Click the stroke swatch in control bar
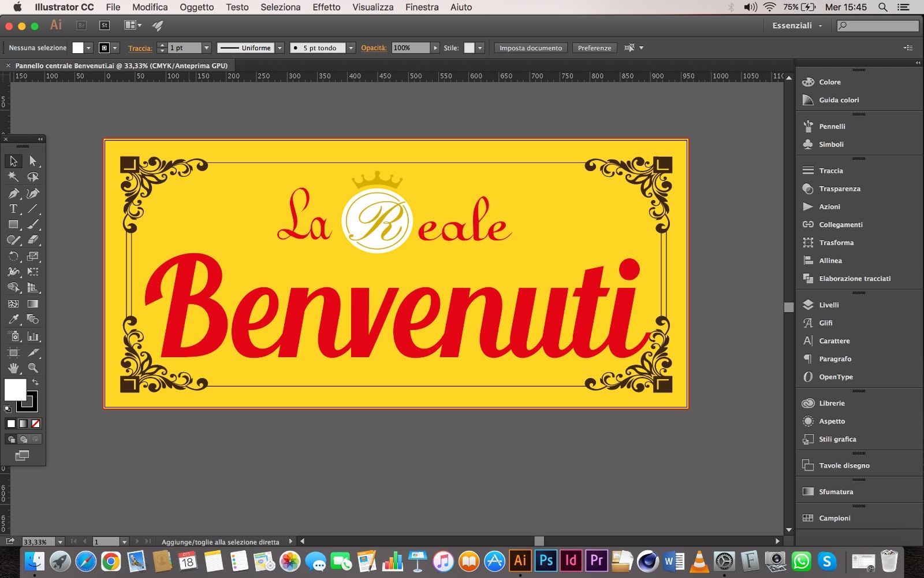The image size is (924, 578). pos(105,48)
